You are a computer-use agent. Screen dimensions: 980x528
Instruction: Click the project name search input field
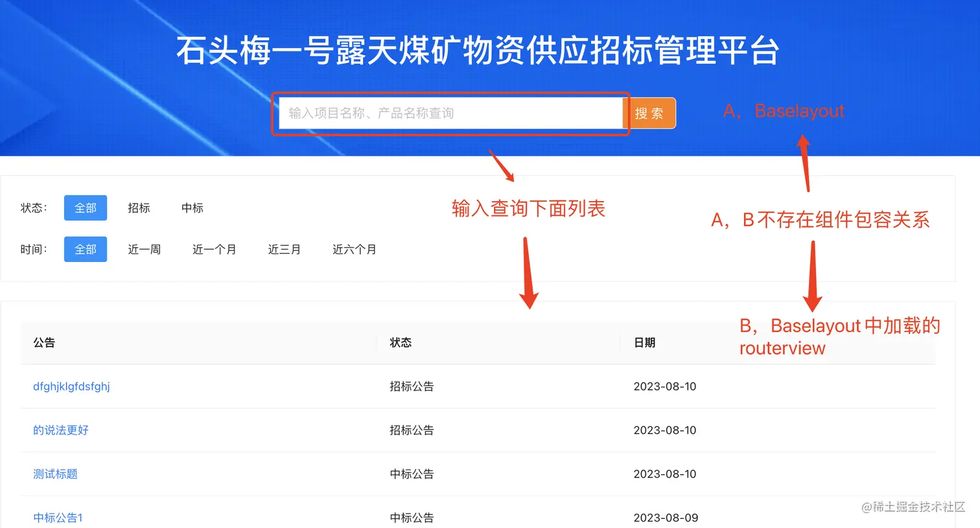point(451,114)
